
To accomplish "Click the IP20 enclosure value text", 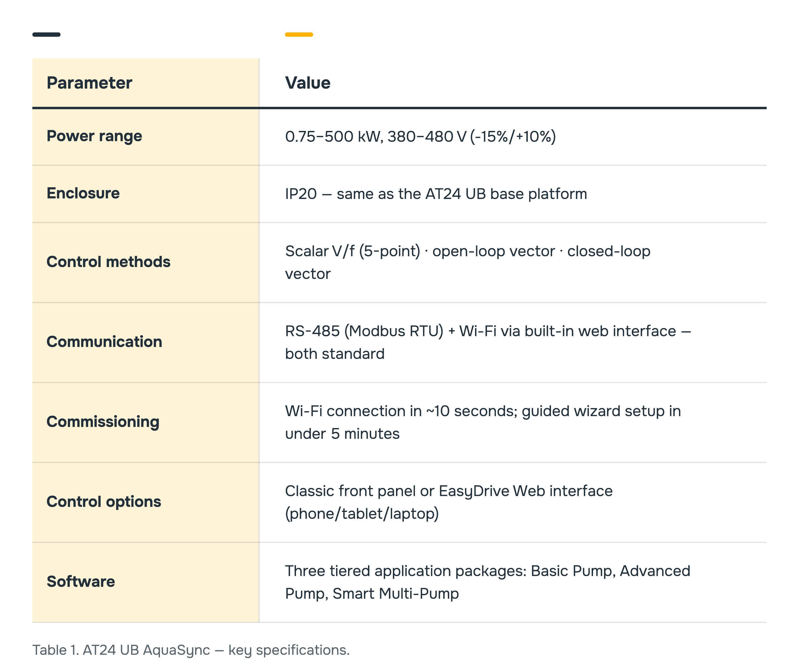I will (436, 194).
